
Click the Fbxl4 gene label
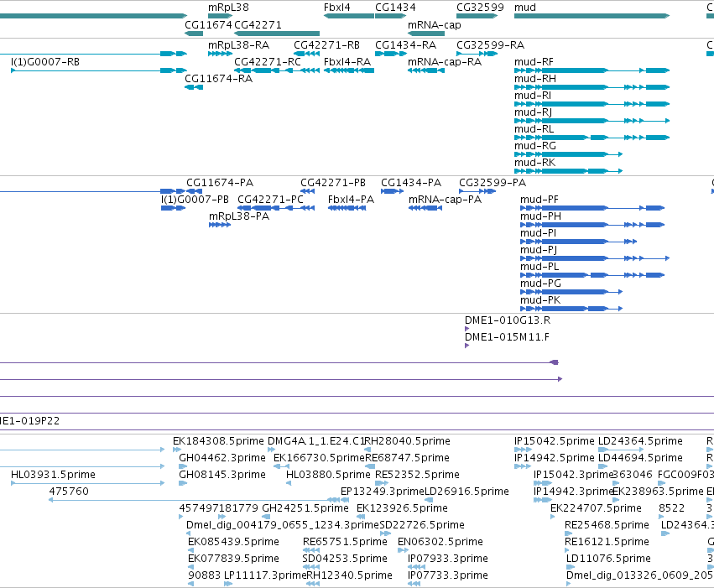point(337,8)
